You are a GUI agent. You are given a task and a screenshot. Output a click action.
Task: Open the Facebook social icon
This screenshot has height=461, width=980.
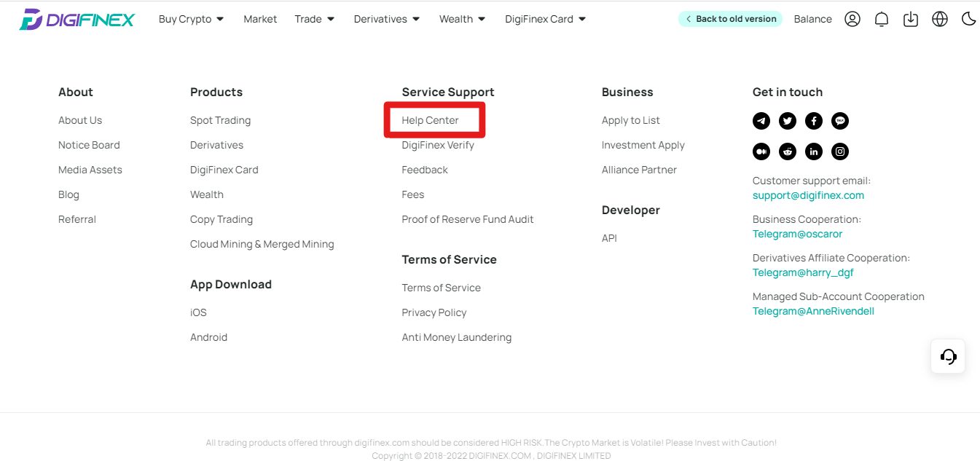pos(814,121)
